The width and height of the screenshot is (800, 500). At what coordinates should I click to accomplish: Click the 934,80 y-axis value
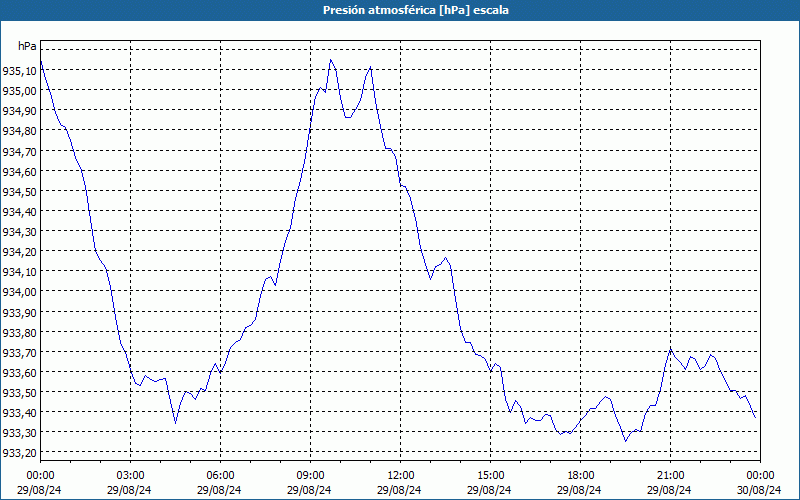pos(19,131)
